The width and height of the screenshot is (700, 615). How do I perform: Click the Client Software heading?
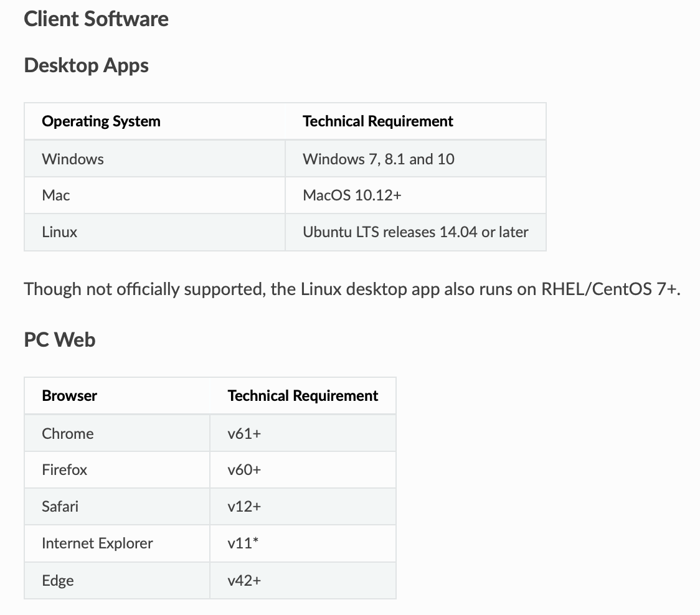96,19
